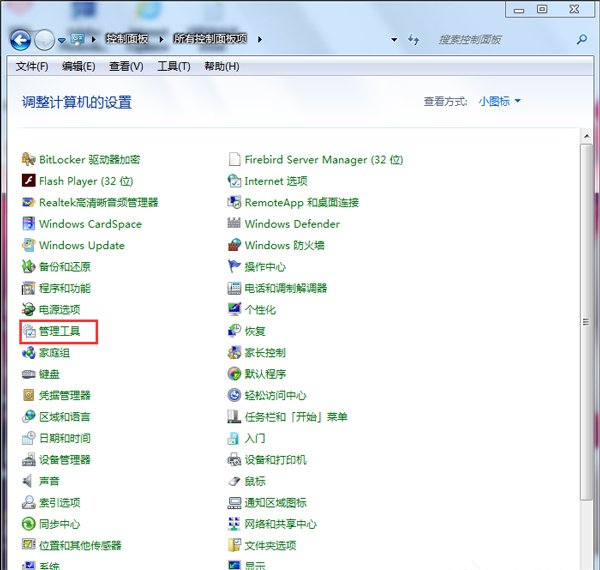Screen dimensions: 600x570
Task: Open the Firebird Server Manager (32 位) link
Action: click(x=324, y=160)
